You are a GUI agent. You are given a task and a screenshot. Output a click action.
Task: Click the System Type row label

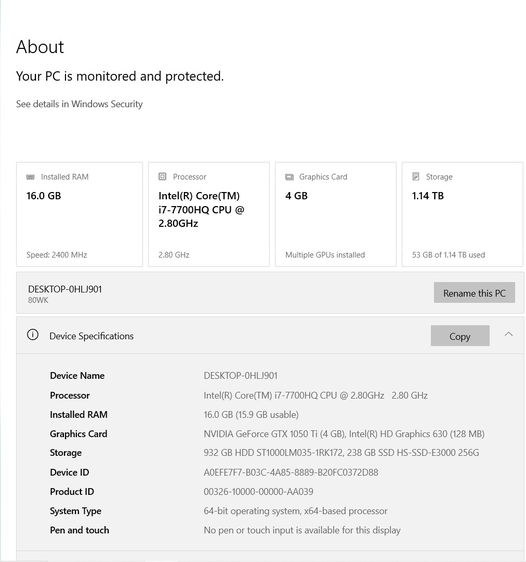pyautogui.click(x=75, y=511)
